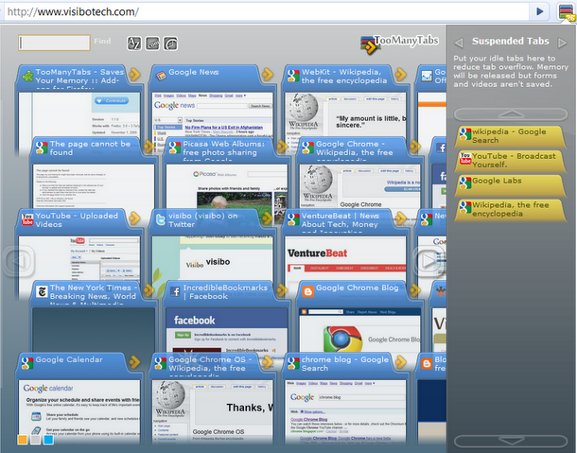Restore suspended tab 'Wikipedia, the free encyclopedia'
Screen dimensions: 577x453
[510, 209]
